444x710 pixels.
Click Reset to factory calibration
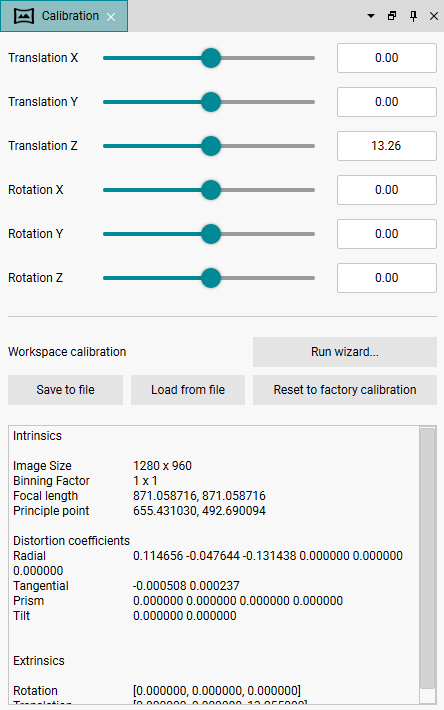tap(345, 390)
